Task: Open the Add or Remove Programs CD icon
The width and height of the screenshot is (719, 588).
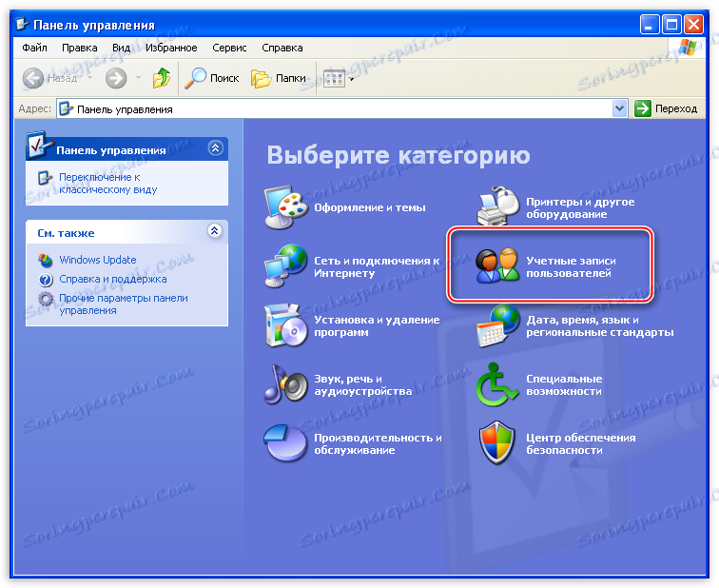Action: (x=285, y=325)
